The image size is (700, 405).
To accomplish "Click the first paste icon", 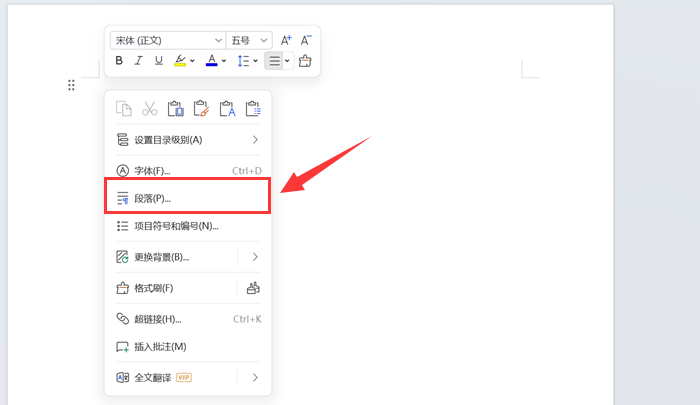I will pyautogui.click(x=175, y=109).
